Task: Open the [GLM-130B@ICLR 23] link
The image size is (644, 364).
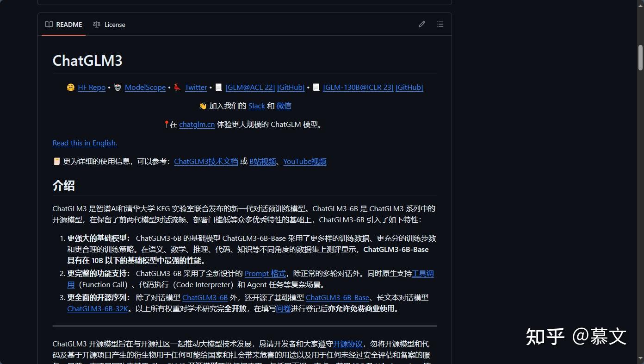Action: point(357,87)
